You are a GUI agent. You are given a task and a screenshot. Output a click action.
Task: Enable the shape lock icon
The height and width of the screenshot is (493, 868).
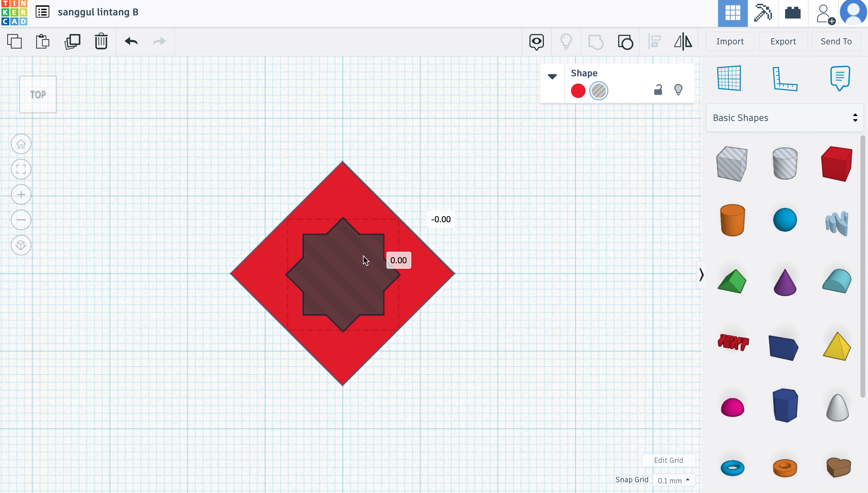[658, 90]
